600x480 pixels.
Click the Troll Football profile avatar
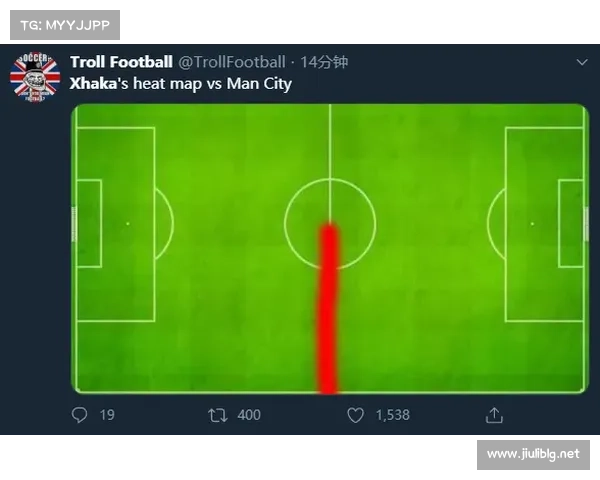(x=35, y=74)
